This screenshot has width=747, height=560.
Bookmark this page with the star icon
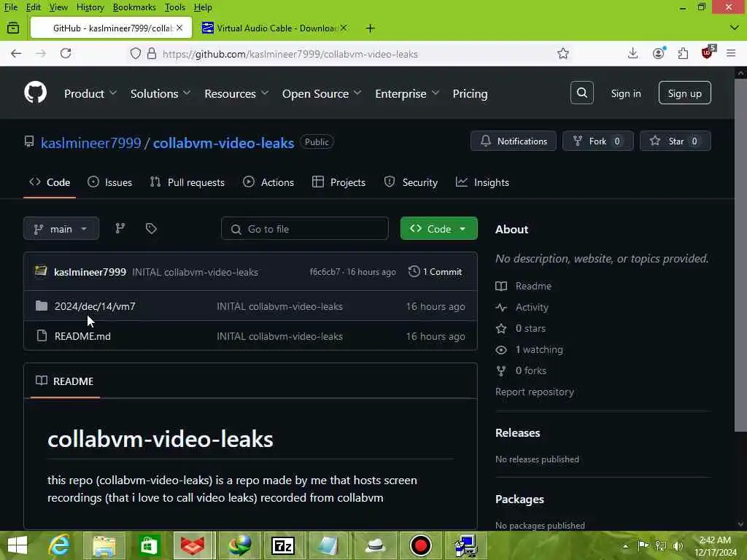(x=563, y=53)
